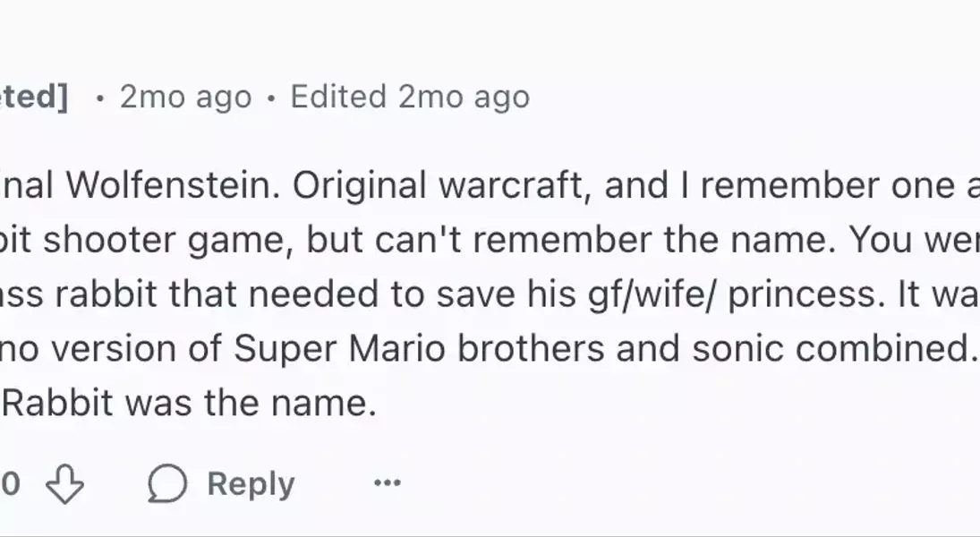
Task: Open the "2mo ago" comment timestamp
Action: 185,97
